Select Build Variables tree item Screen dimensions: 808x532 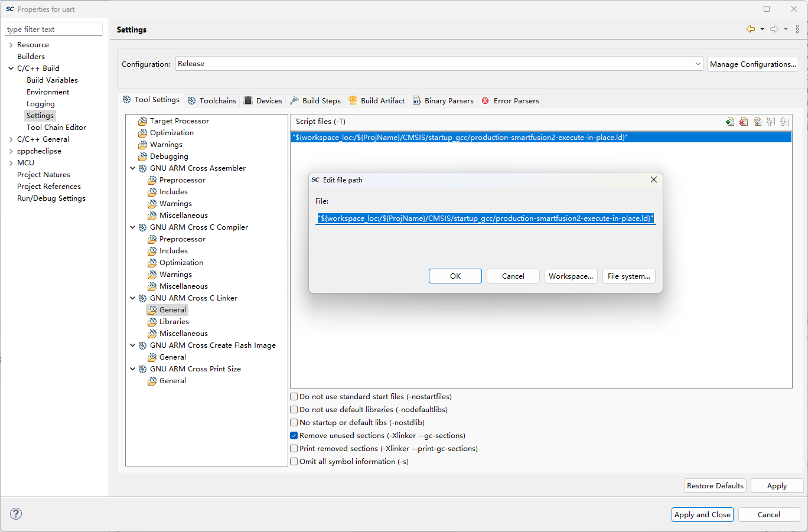click(52, 80)
